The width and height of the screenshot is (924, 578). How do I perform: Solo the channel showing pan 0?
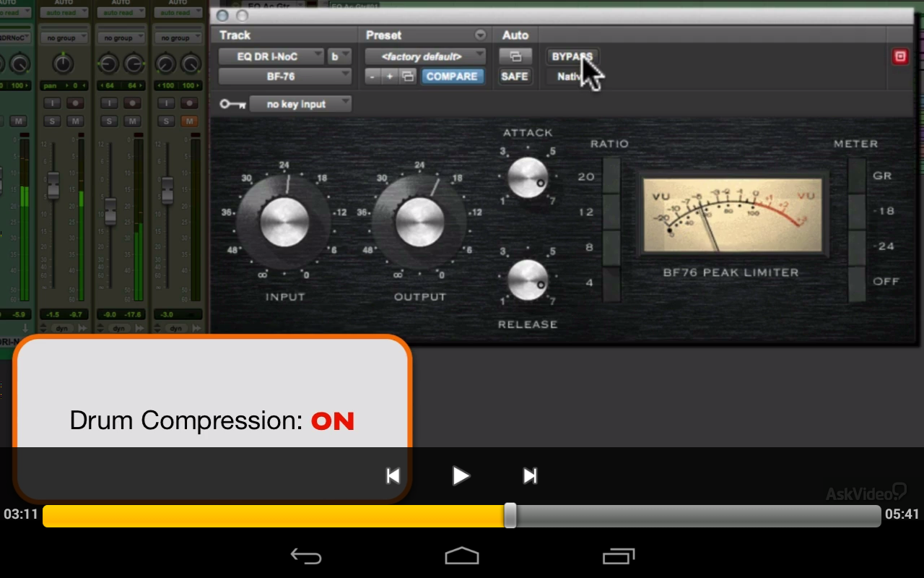[52, 121]
